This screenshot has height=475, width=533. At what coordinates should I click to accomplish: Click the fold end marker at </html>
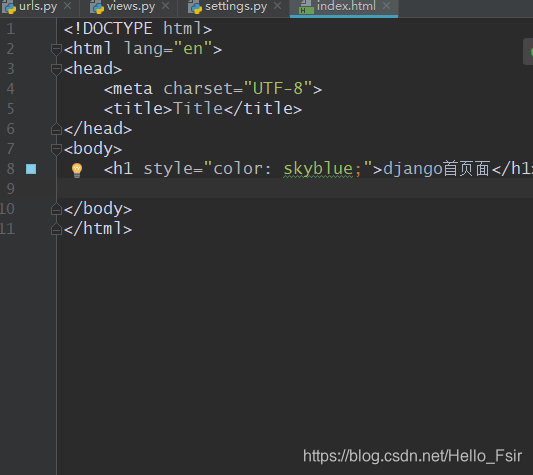[x=56, y=229]
